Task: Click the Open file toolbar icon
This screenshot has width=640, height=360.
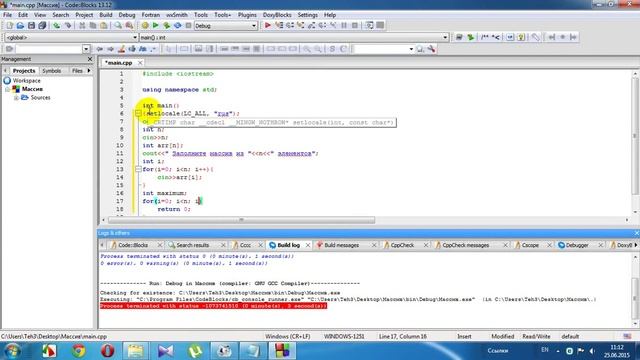Action: coord(20,26)
